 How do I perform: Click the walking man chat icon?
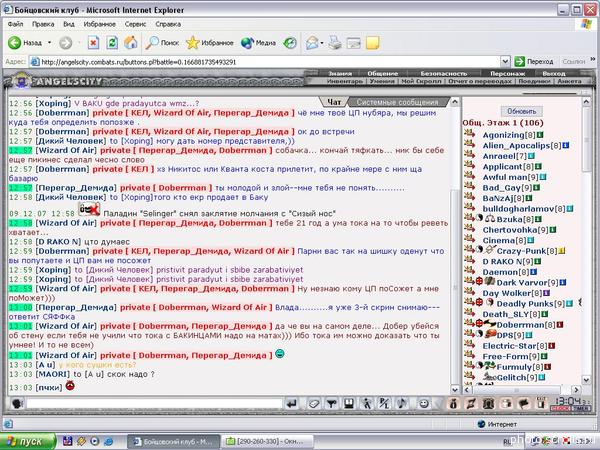367,403
